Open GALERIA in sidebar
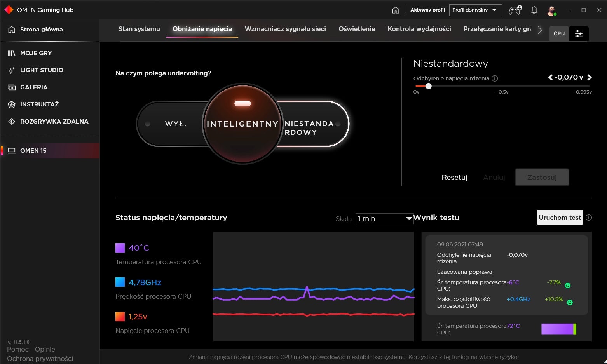This screenshot has height=364, width=607. coord(50,87)
